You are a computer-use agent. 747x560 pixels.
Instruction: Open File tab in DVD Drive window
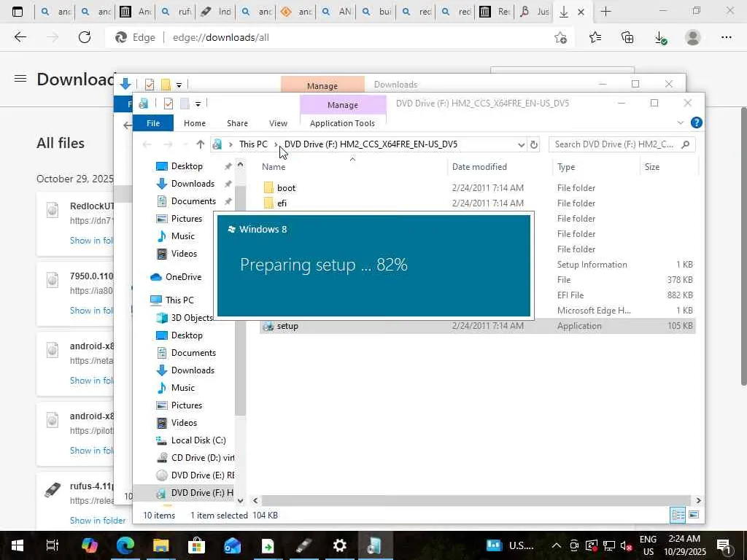153,123
